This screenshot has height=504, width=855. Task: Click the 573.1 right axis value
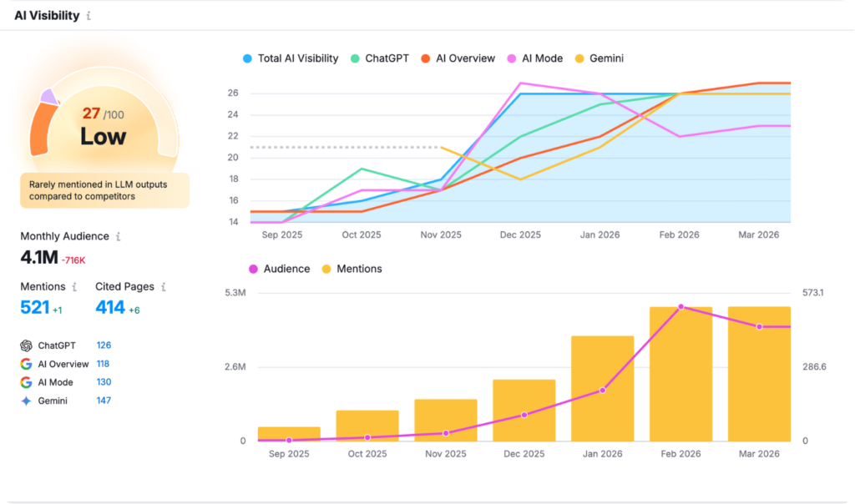813,293
